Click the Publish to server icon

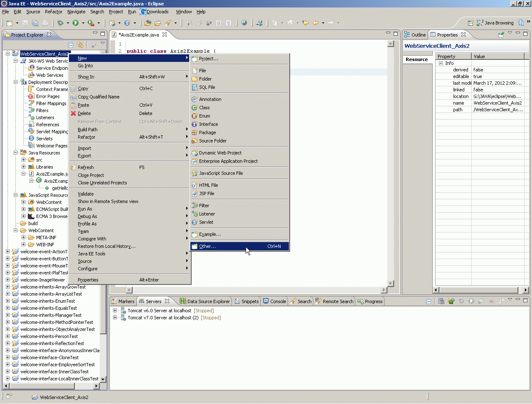point(501,301)
